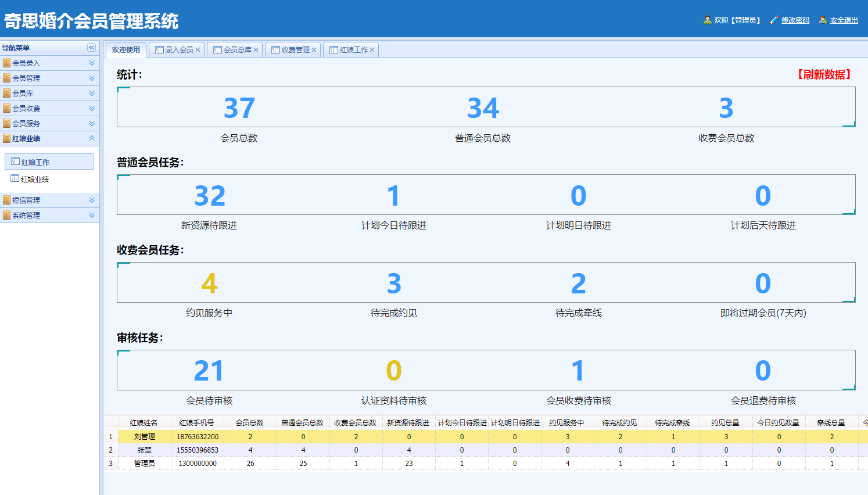Click the user icon next to 欢迎
868x495 pixels.
[x=707, y=20]
